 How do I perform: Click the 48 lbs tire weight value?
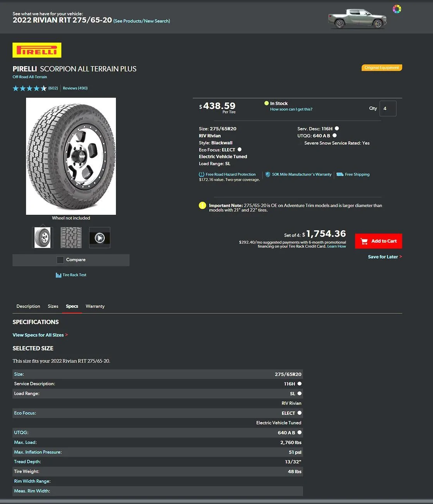(x=295, y=471)
